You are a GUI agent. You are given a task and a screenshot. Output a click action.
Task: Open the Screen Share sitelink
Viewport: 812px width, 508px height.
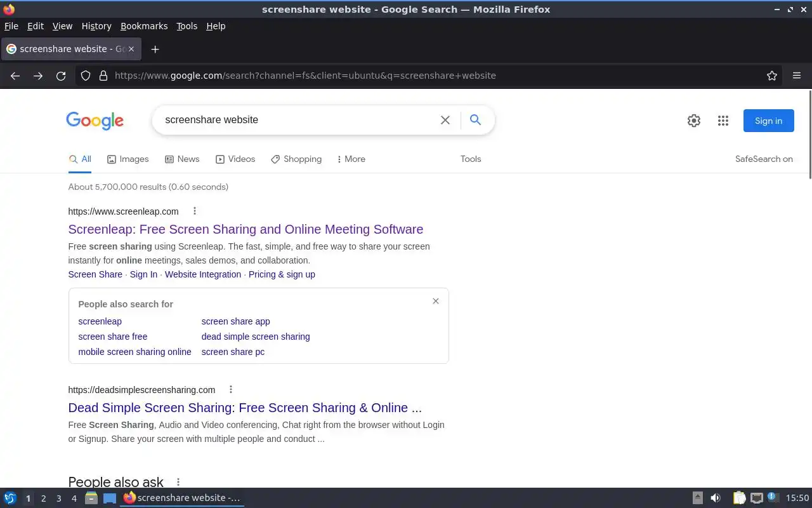95,274
